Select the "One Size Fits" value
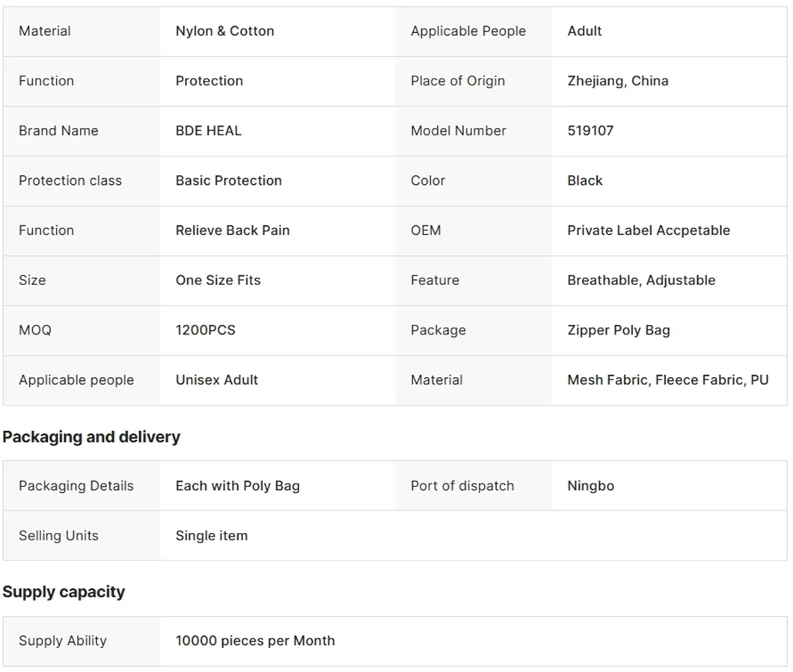The image size is (793, 672). (218, 281)
